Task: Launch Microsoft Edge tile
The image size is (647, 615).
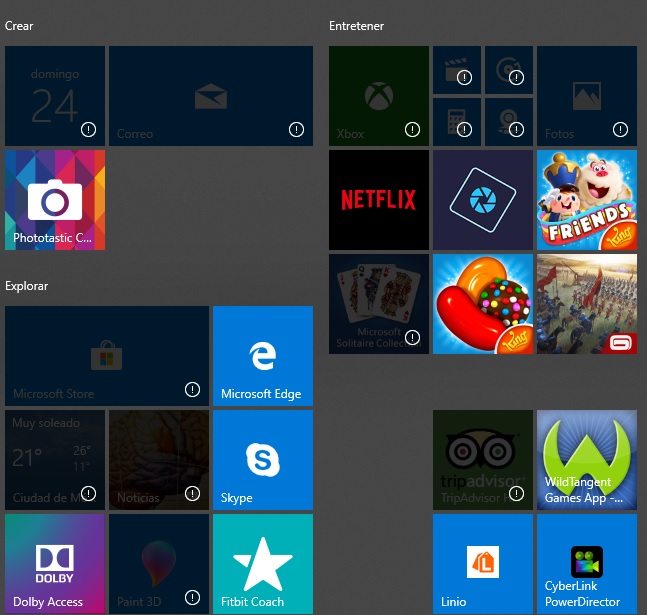Action: coord(263,356)
